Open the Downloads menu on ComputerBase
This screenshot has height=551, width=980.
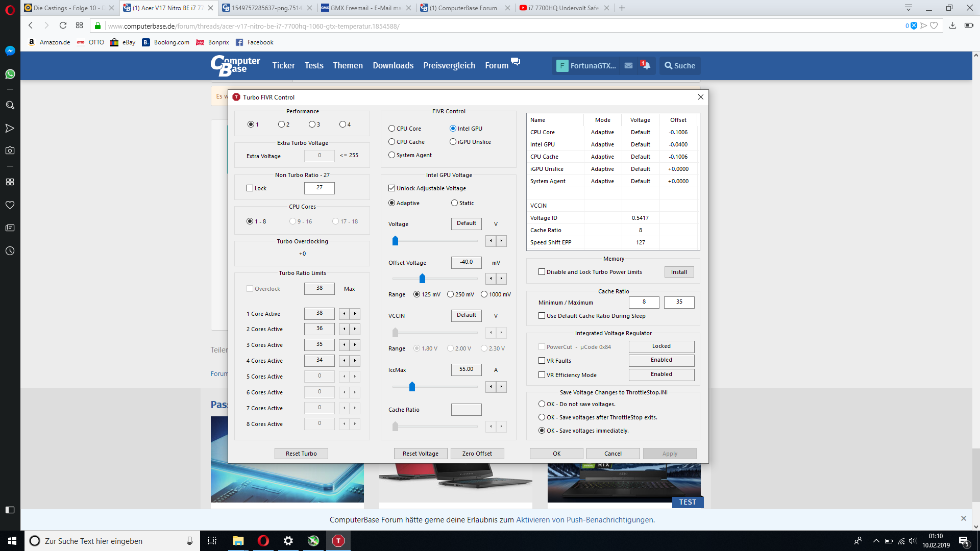(393, 65)
